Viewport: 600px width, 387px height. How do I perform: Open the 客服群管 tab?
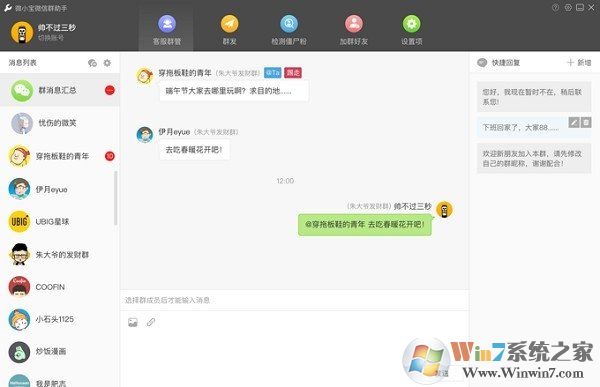(x=166, y=30)
